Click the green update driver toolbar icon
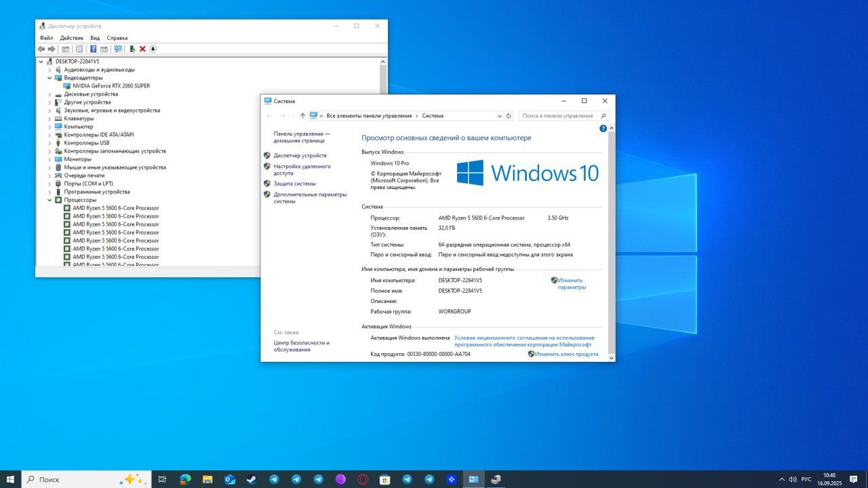 pyautogui.click(x=132, y=49)
